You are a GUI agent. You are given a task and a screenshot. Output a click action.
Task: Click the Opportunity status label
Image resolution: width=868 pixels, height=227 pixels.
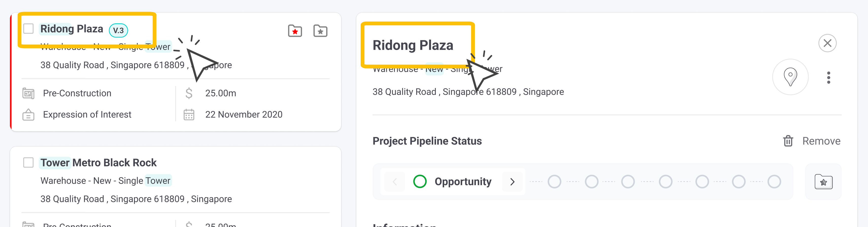(463, 182)
